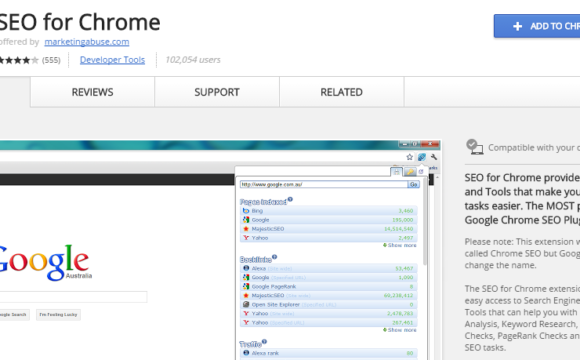Click the Yahoo Specified URL backlinks icon
This screenshot has width=580, height=360.
click(x=246, y=322)
